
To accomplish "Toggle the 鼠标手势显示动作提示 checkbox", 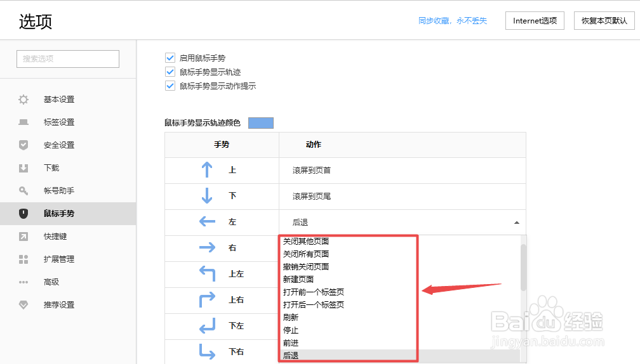I will pyautogui.click(x=170, y=86).
